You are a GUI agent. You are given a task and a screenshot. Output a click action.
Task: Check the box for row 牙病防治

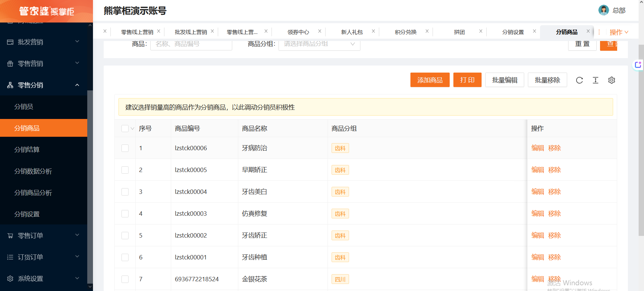(x=125, y=148)
